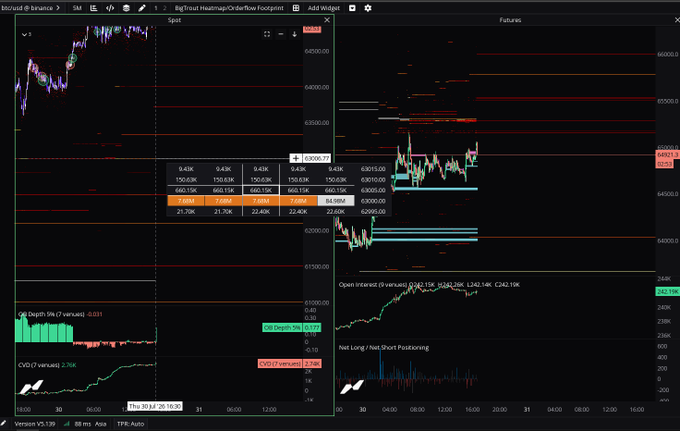The height and width of the screenshot is (431, 680).
Task: Click the 242.19K open interest label
Action: [x=667, y=291]
